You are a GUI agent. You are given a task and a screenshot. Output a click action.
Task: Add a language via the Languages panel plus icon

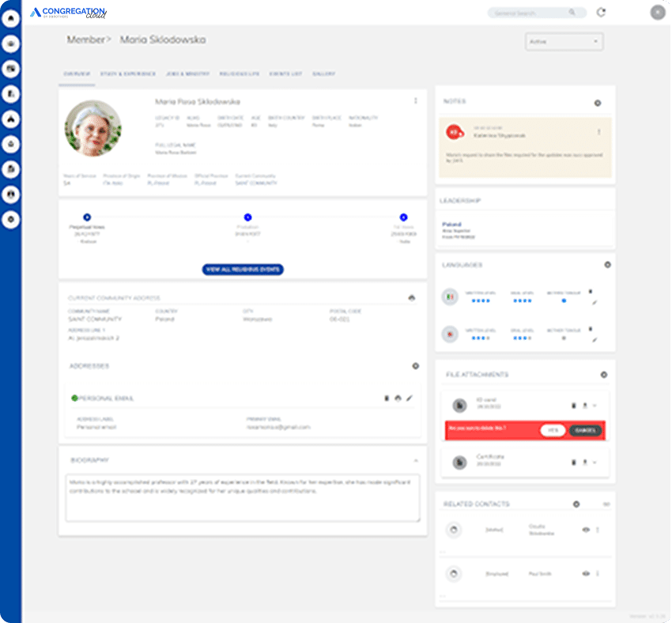point(607,265)
